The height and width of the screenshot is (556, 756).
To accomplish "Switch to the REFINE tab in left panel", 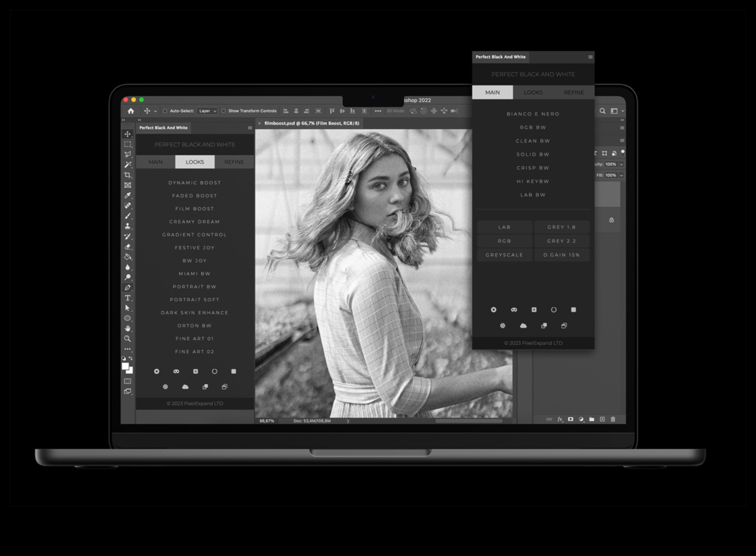I will point(234,162).
